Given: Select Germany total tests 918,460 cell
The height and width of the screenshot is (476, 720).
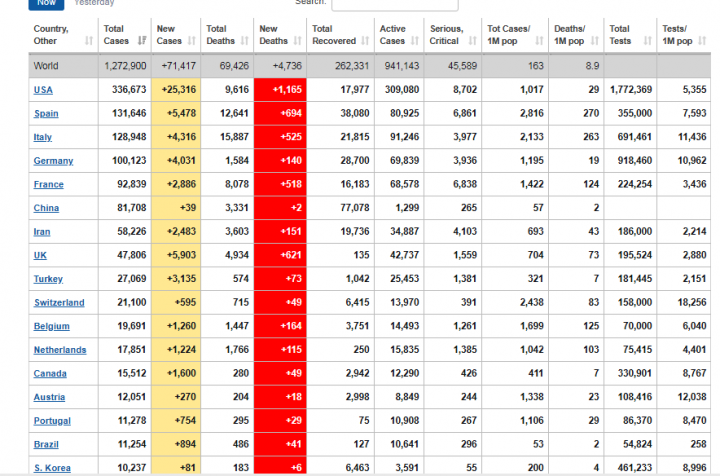Looking at the screenshot, I should 630,161.
